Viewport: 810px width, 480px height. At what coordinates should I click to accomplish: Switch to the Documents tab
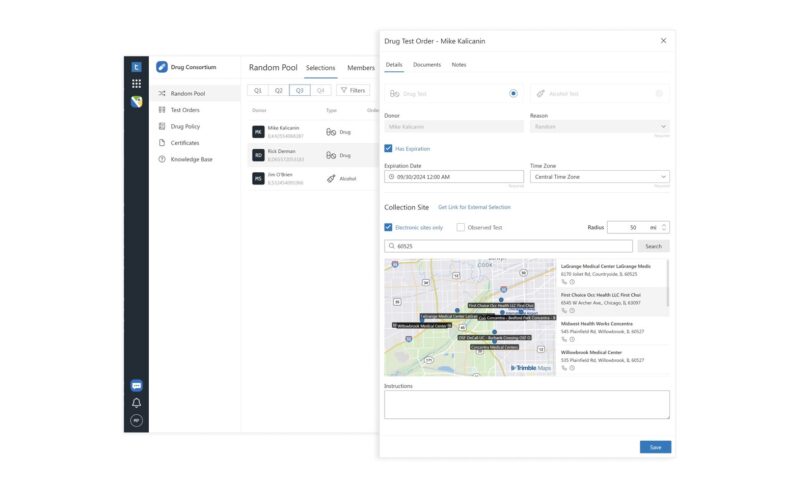[427, 64]
